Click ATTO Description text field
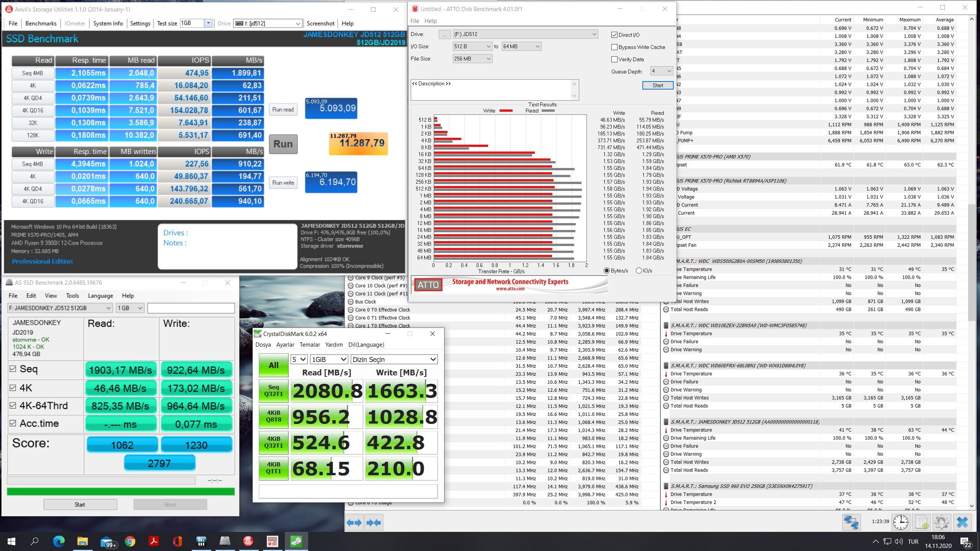The height and width of the screenshot is (551, 980). [x=491, y=90]
